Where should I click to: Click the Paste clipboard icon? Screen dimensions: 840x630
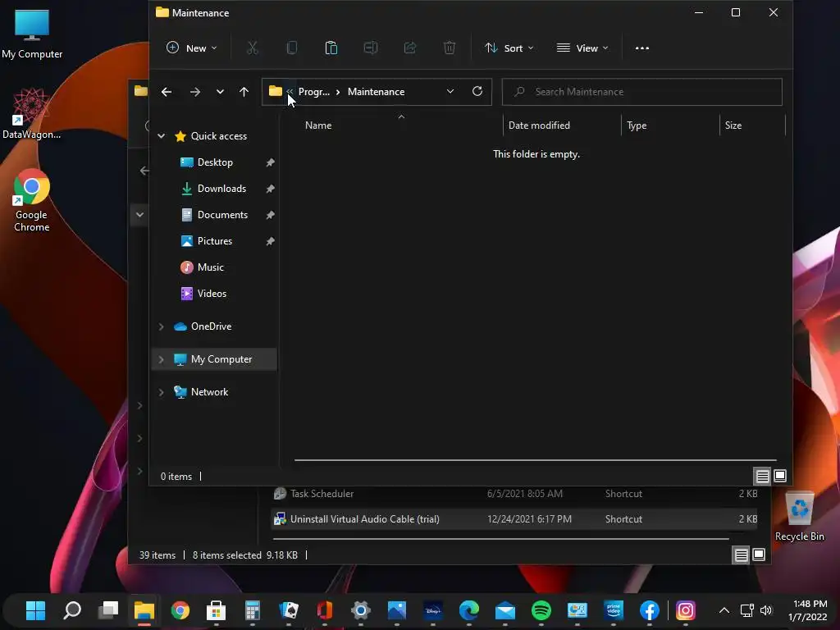point(331,48)
